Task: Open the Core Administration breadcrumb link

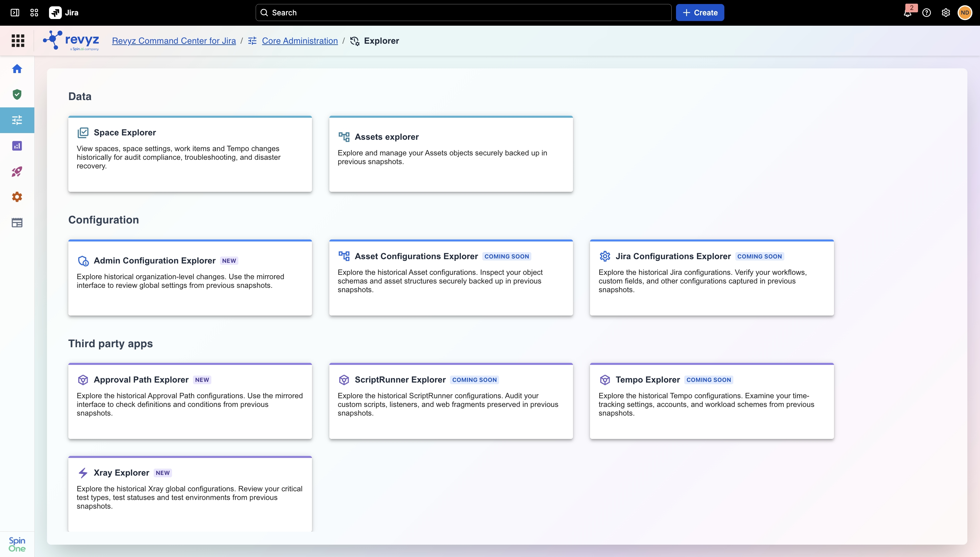Action: [300, 41]
